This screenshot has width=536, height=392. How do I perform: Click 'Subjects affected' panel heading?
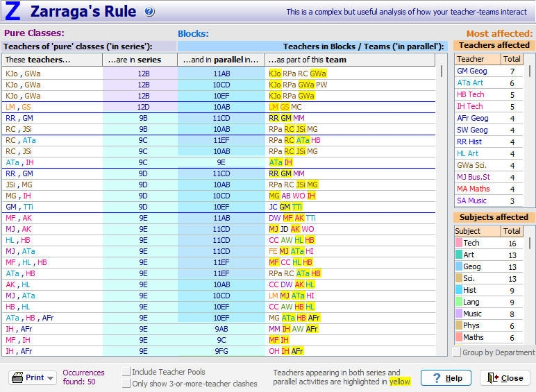tap(494, 217)
